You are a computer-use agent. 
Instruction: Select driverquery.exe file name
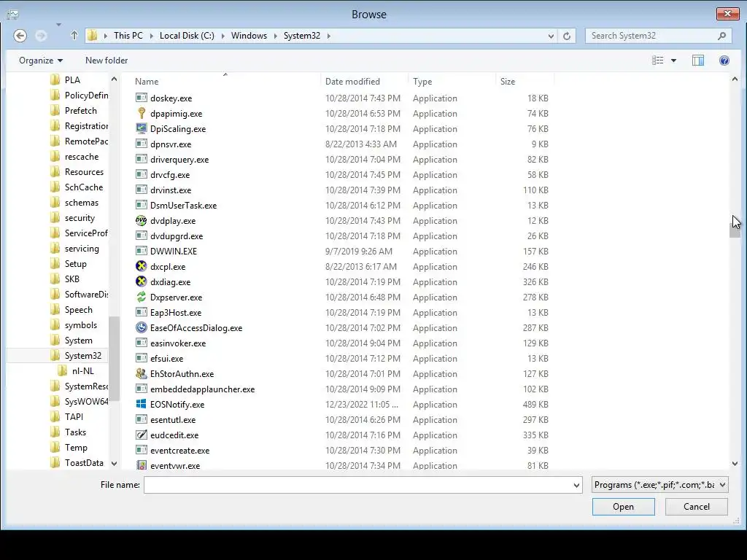pos(179,160)
